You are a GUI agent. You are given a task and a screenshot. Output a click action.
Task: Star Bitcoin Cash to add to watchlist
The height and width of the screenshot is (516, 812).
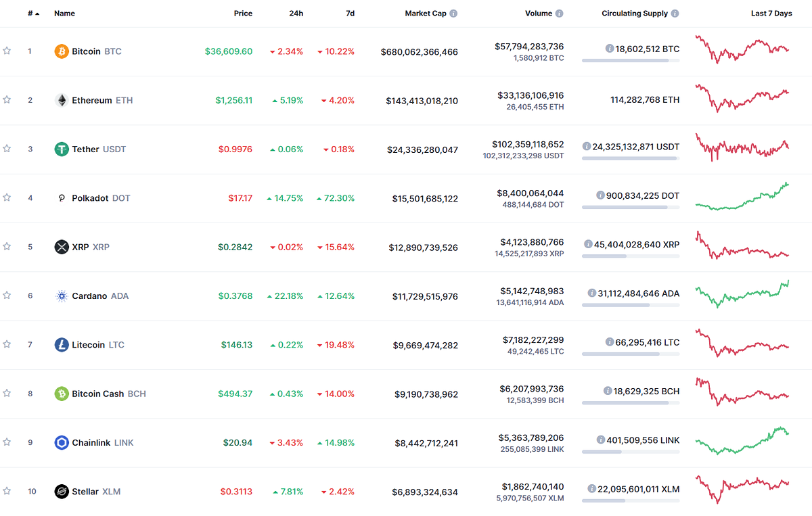pos(7,393)
